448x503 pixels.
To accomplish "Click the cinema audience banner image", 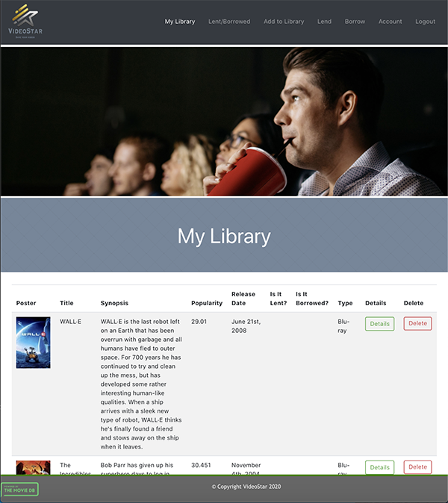I will tap(224, 122).
